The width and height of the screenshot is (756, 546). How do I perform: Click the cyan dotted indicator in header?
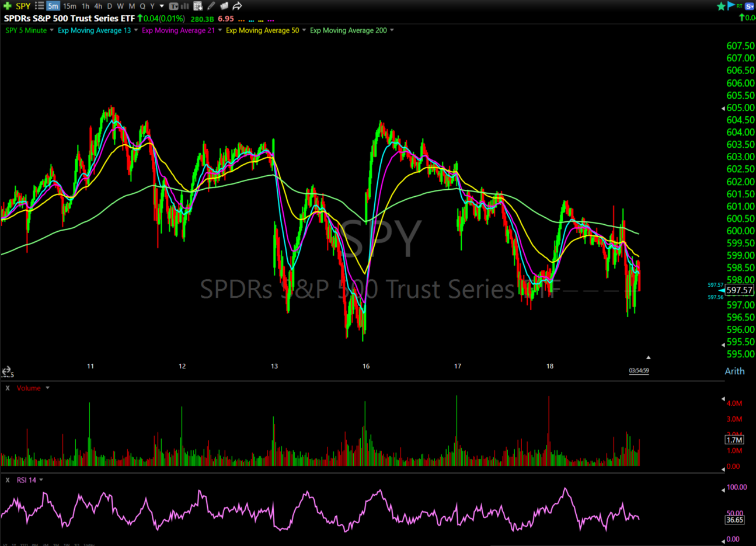point(251,20)
